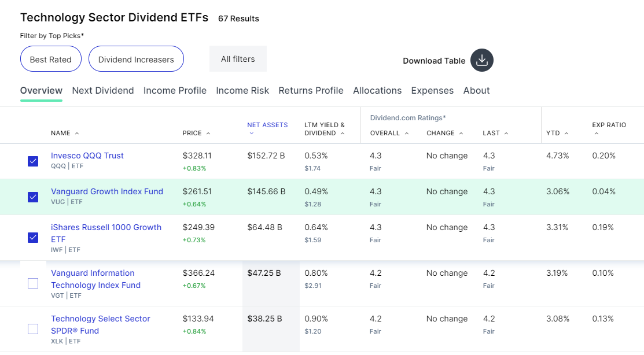Sort by NAME column arrow
644x355 pixels.
tap(77, 134)
